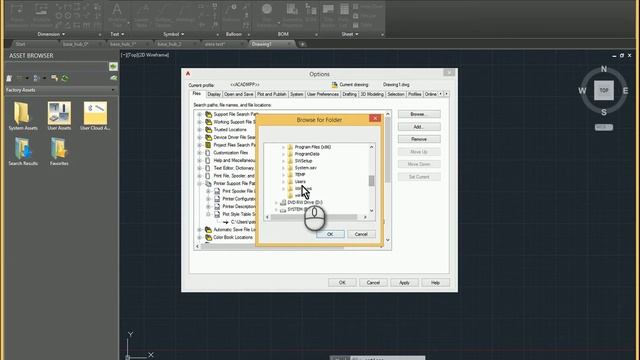This screenshot has height=360, width=640.
Task: Click the DVD RW Drive (D:) icon
Action: 283,202
